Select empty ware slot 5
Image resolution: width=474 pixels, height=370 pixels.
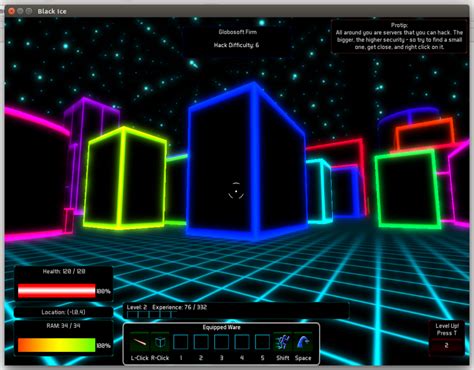tap(262, 342)
